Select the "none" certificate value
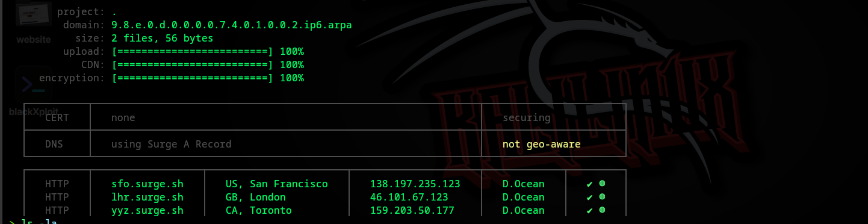Screen dimensions: 868x224 (123, 118)
